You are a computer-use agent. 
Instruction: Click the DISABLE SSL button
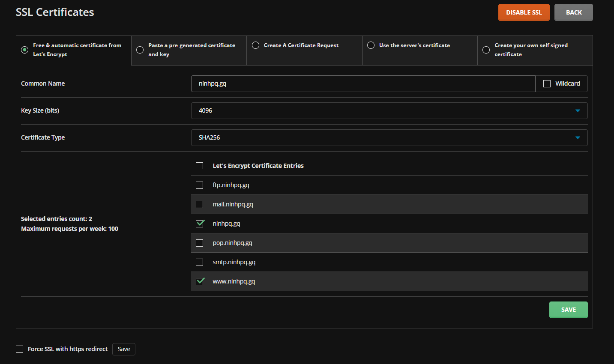click(x=524, y=12)
